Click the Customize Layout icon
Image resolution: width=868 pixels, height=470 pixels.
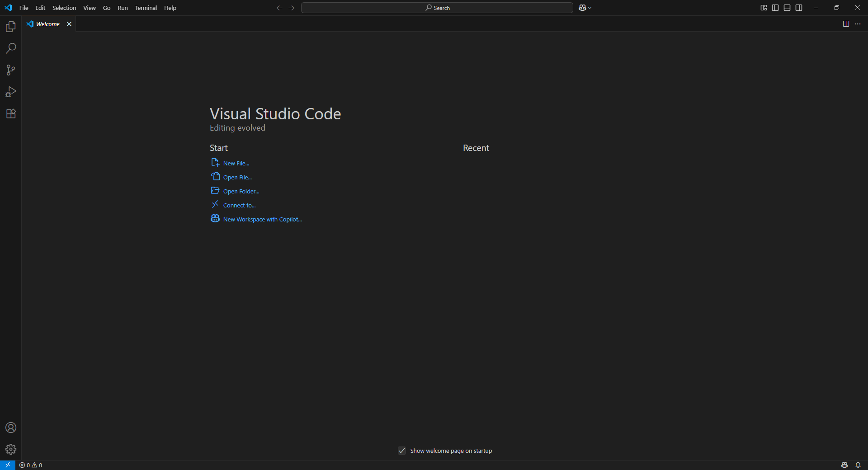tap(764, 8)
